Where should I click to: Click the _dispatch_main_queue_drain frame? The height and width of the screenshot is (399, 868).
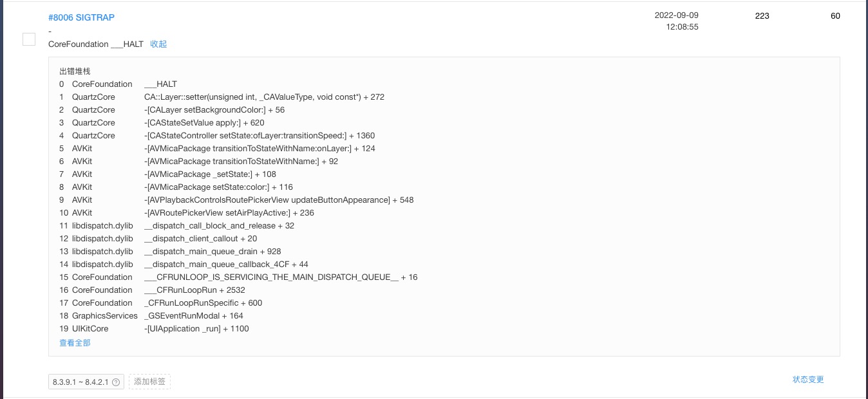[212, 252]
